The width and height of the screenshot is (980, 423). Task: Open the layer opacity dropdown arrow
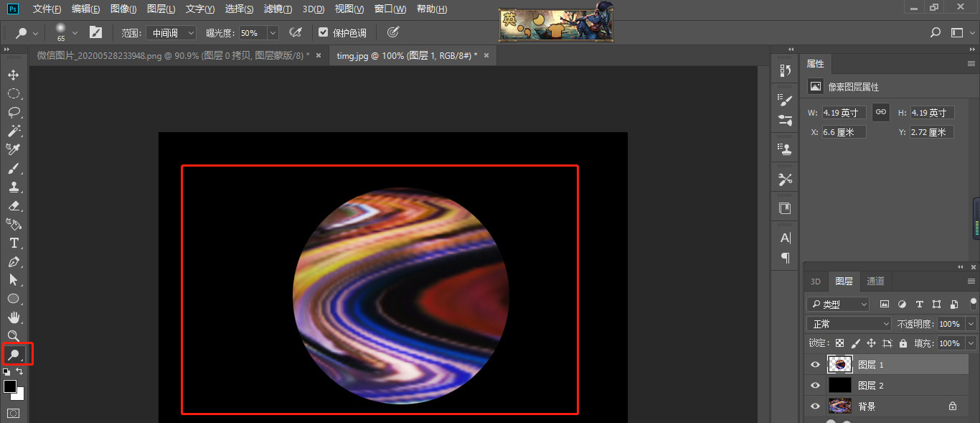point(971,324)
